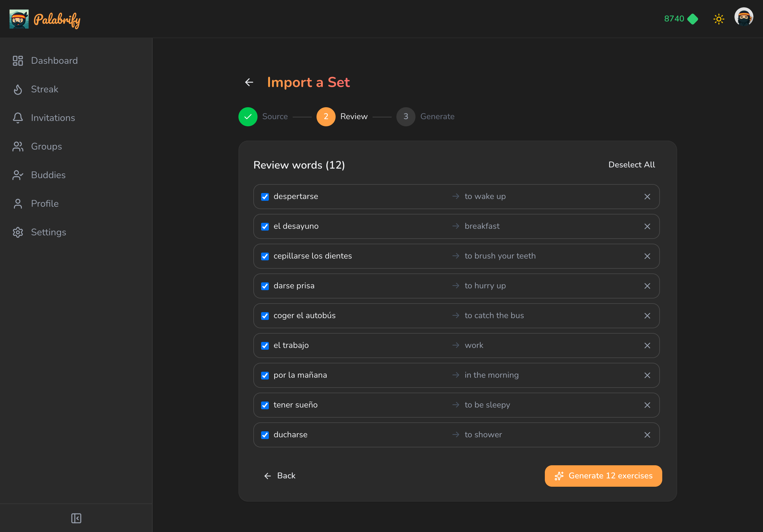
Task: Uncheck the el desayuno checkbox
Action: coord(265,226)
